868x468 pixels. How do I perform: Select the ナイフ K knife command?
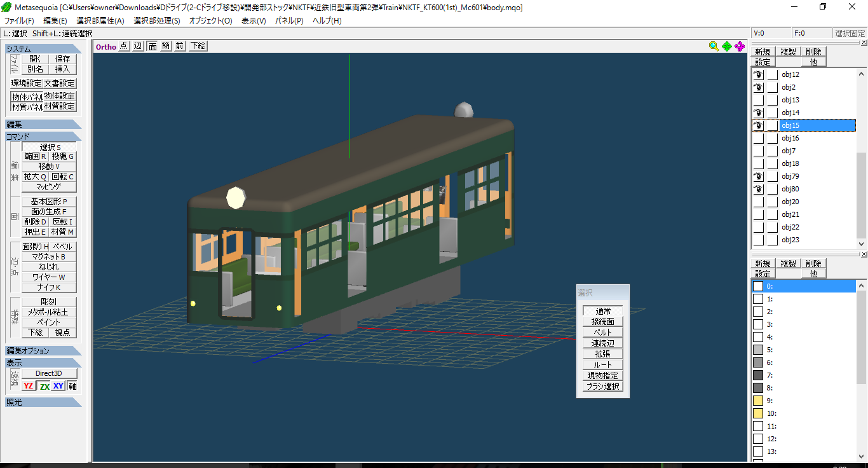click(50, 287)
